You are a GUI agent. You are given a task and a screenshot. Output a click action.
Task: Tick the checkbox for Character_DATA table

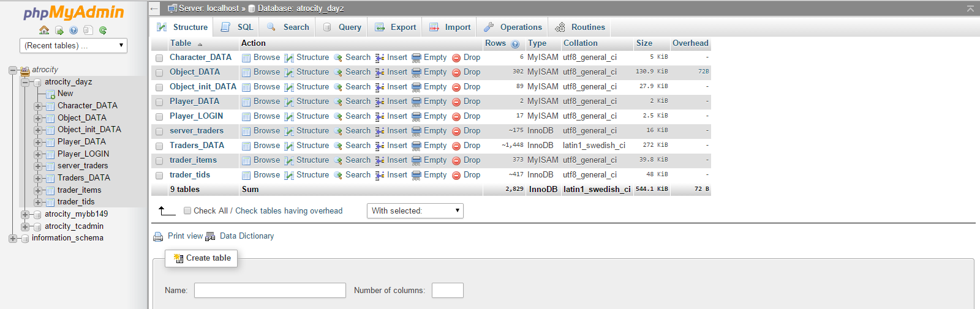pos(159,58)
